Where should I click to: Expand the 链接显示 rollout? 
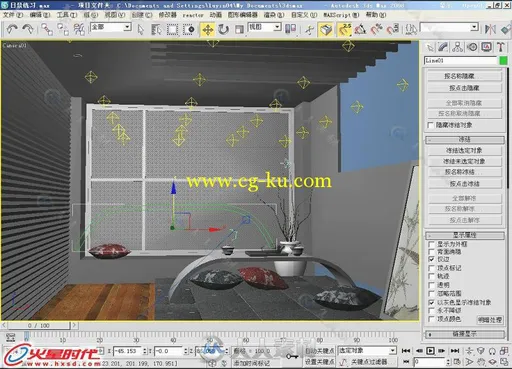(x=464, y=334)
